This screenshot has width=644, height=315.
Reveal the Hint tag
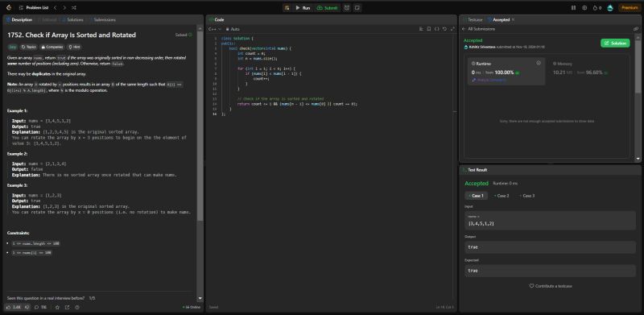click(74, 47)
